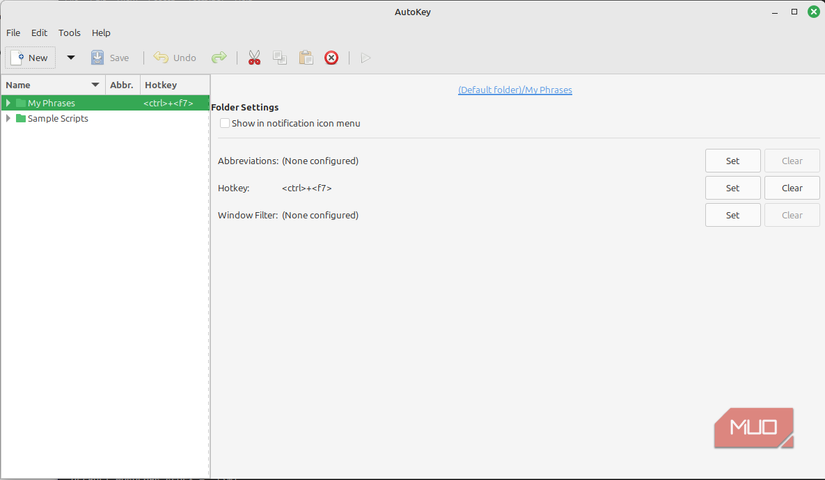
Task: Click the My Phrases folder icon
Action: [21, 103]
